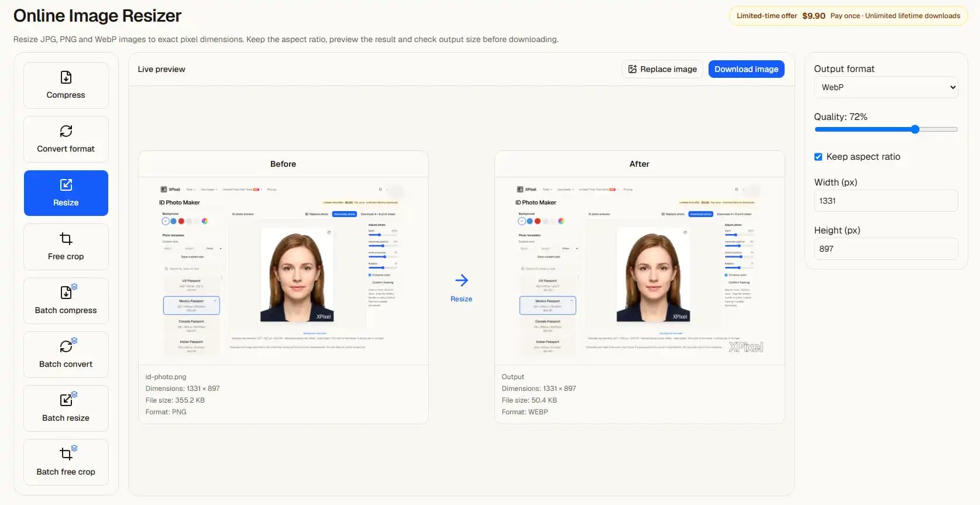The image size is (980, 505).
Task: Click the Before file size 355.2 KB text
Action: [175, 400]
